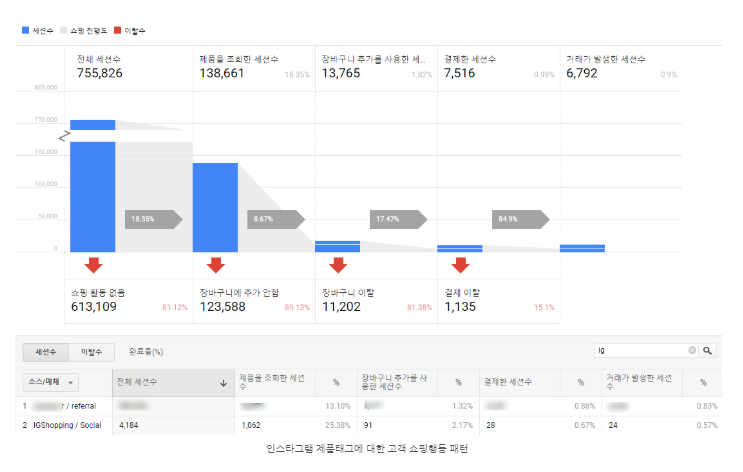Viewport: 743px width, 472px height.
Task: Click the sort arrow in 전체 세션수 column
Action: point(223,383)
